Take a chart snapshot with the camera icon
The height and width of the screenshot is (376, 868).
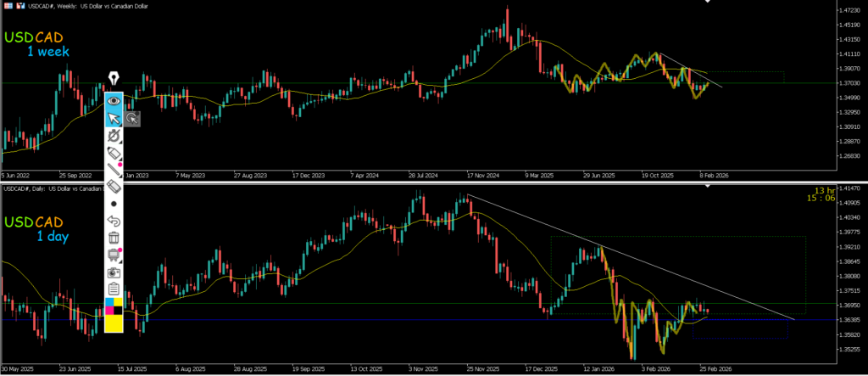[x=114, y=272]
